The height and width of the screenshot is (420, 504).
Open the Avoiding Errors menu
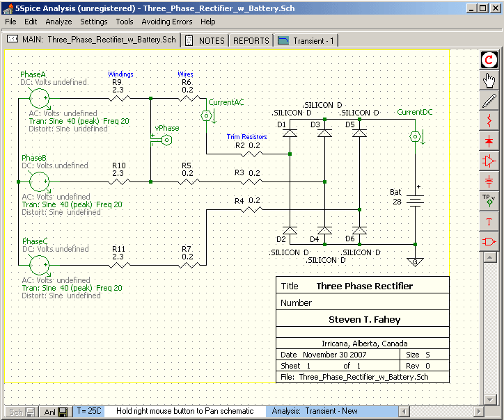[x=166, y=22]
